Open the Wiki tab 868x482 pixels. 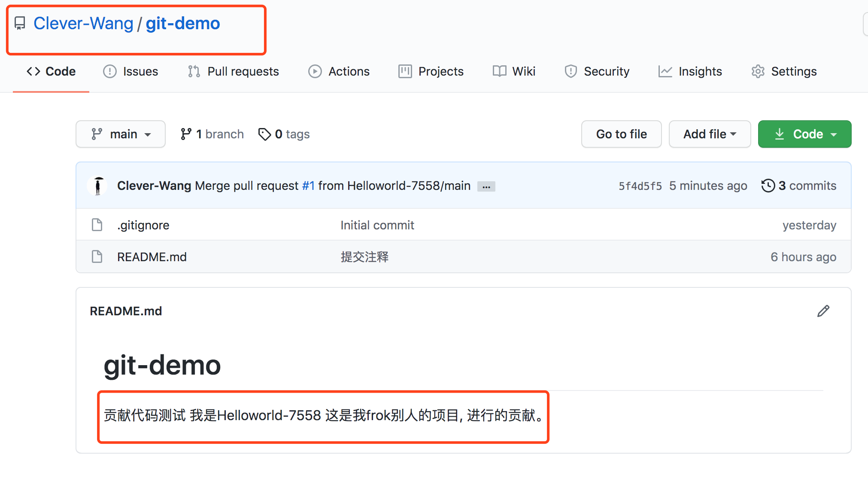(x=514, y=71)
